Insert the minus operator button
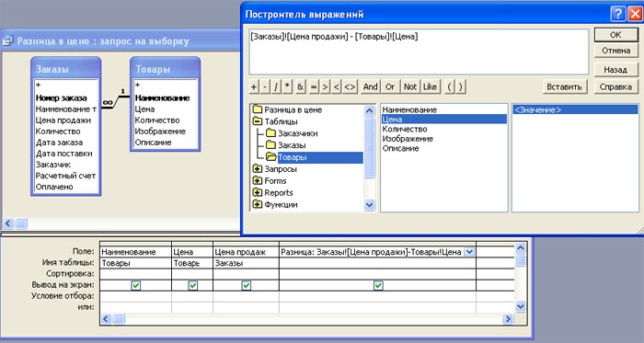Viewport: 644px width, 343px height. coord(265,86)
